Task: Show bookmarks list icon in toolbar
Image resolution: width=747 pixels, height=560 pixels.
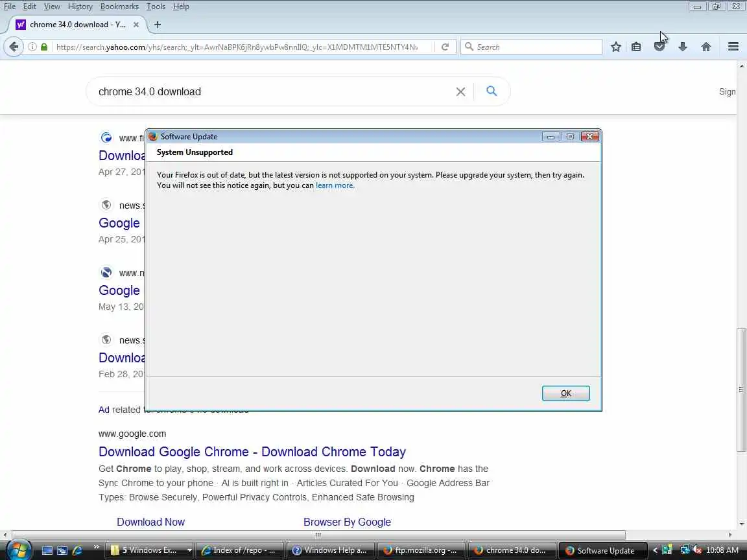Action: [x=636, y=47]
